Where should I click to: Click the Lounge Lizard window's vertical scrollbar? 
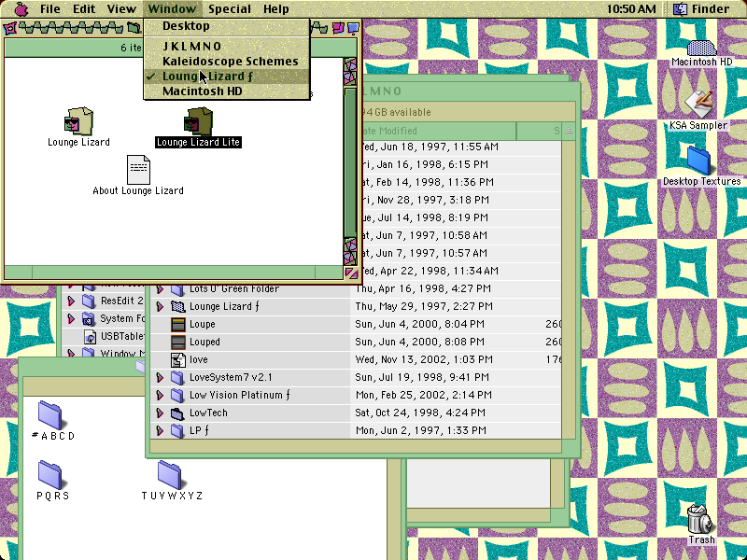[x=350, y=161]
